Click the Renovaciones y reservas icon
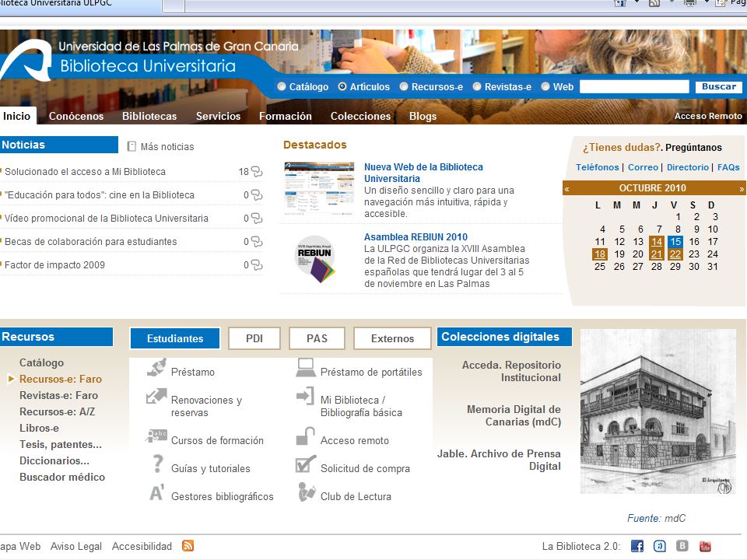This screenshot has width=747, height=560. point(156,396)
